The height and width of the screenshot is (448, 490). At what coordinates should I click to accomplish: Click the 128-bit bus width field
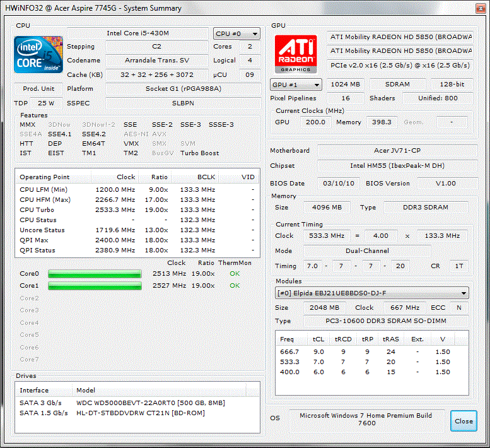tap(452, 85)
